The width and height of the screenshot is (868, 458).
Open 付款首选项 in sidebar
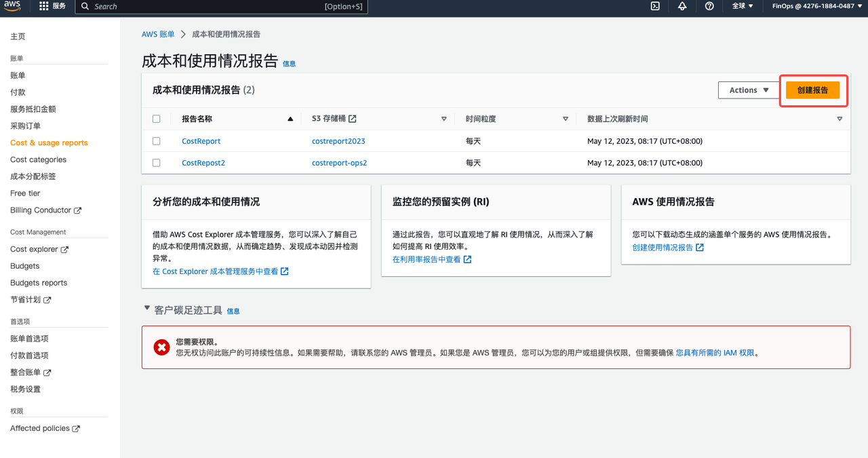[29, 356]
